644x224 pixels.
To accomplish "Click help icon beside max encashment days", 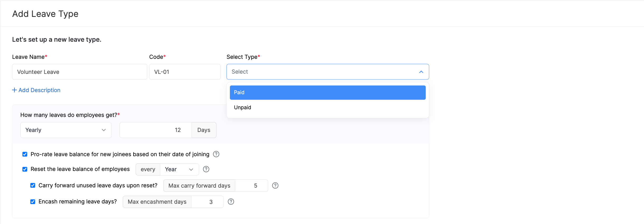I will pos(231,202).
